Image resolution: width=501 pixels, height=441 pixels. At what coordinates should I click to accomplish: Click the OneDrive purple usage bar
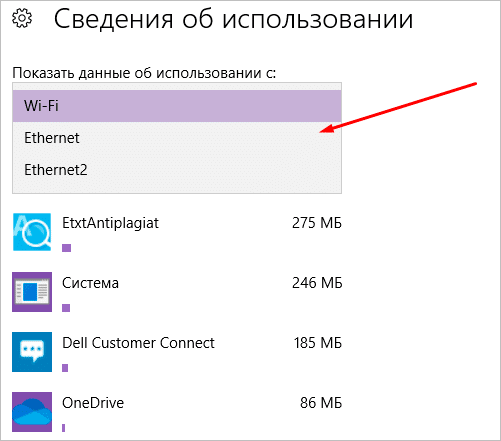point(63,428)
